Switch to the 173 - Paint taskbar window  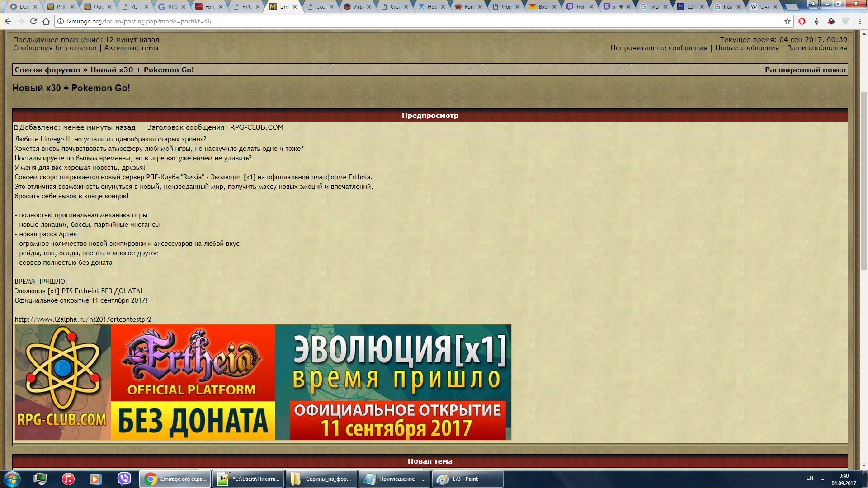[x=467, y=479]
